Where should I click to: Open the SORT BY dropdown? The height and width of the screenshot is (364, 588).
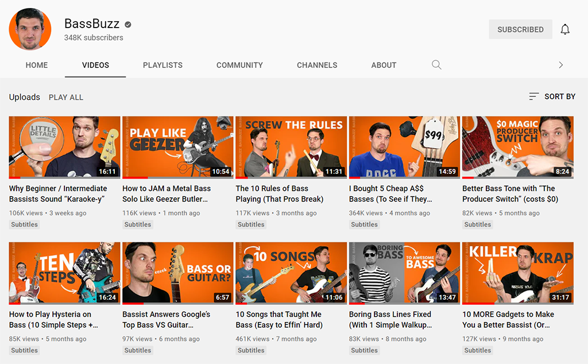click(x=552, y=96)
